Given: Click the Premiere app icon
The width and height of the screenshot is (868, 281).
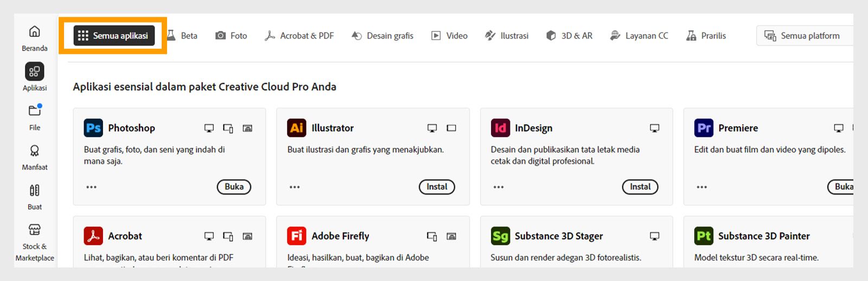Looking at the screenshot, I should (x=704, y=128).
